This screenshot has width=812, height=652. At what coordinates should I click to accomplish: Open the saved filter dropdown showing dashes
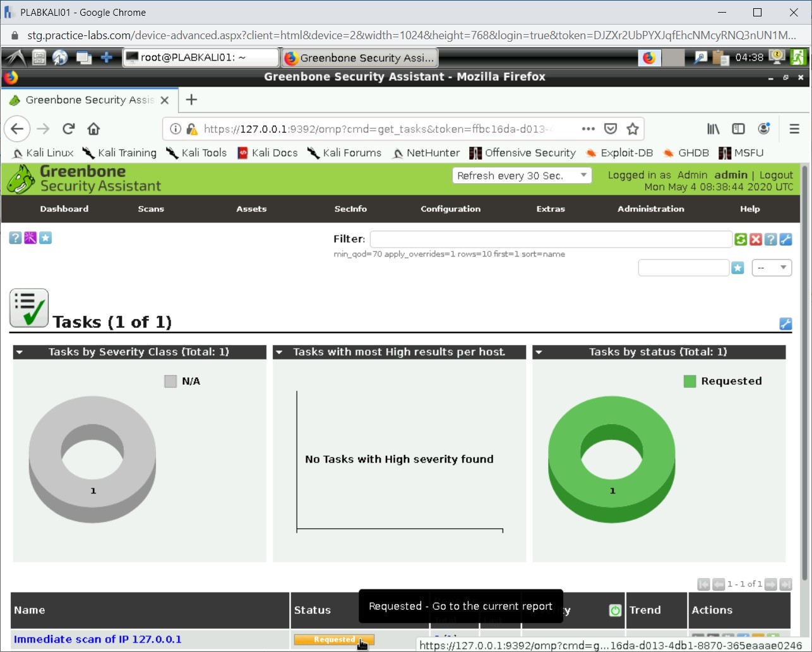pyautogui.click(x=772, y=268)
